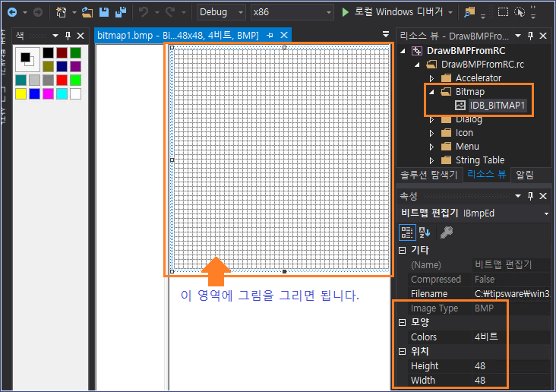Open the document tab list dropdown
556x392 pixels.
tap(386, 34)
